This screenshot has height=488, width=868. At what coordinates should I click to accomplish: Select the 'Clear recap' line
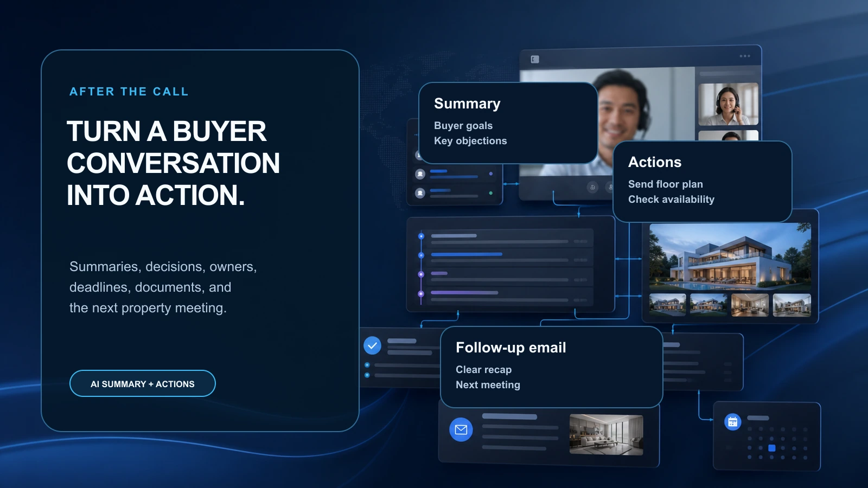pos(484,370)
